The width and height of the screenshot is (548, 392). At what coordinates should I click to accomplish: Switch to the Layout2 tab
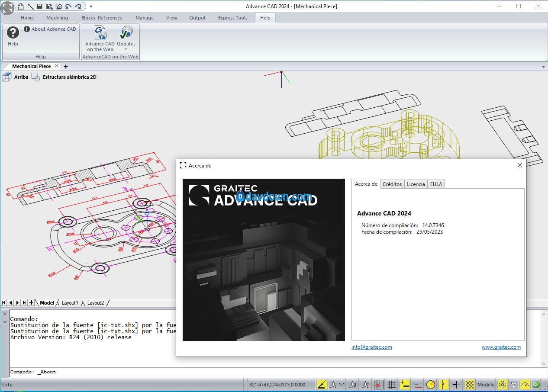(96, 303)
